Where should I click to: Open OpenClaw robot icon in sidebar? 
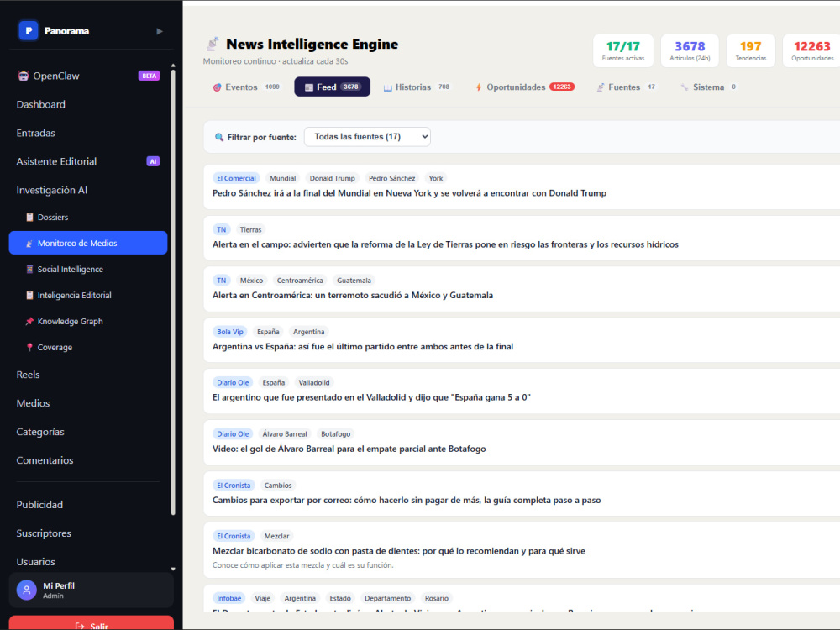[x=23, y=76]
